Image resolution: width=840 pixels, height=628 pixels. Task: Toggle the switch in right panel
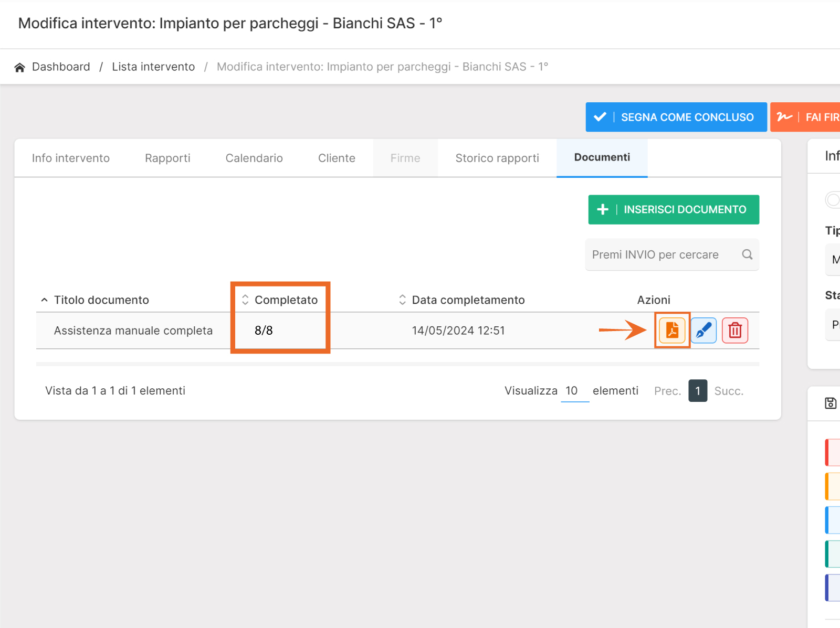[x=833, y=199]
